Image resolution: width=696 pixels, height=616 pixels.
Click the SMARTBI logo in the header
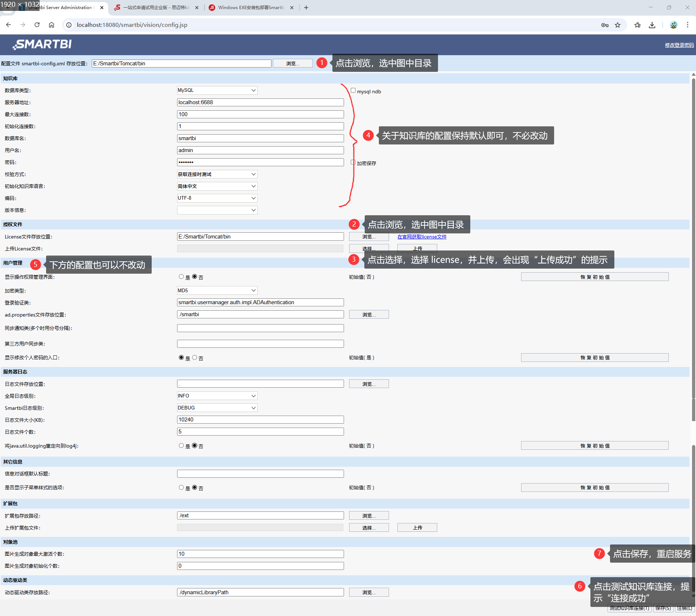[42, 44]
